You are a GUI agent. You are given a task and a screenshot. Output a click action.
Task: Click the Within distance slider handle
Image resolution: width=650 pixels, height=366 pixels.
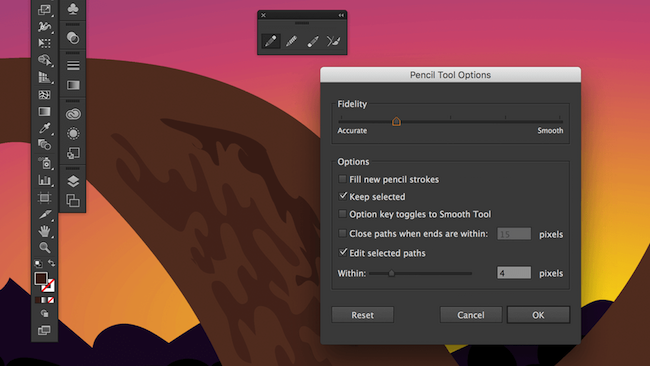[391, 273]
